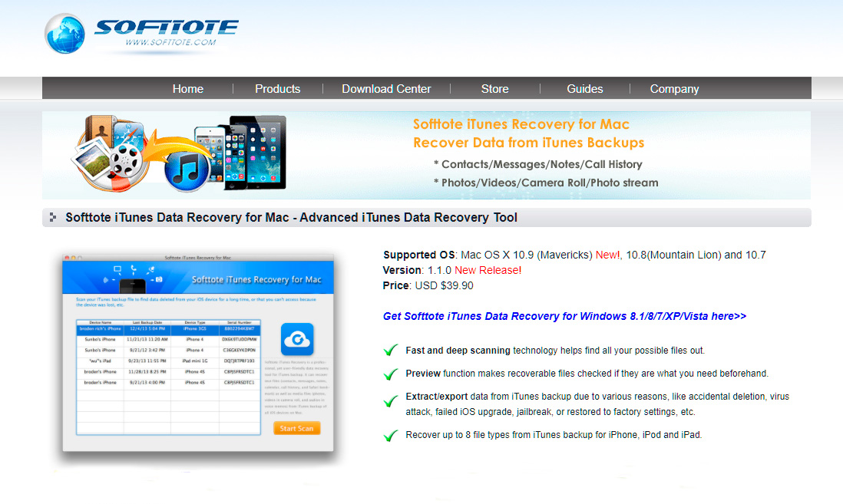Screen dimensions: 843x504
Task: Open the Store menu
Action: [494, 88]
